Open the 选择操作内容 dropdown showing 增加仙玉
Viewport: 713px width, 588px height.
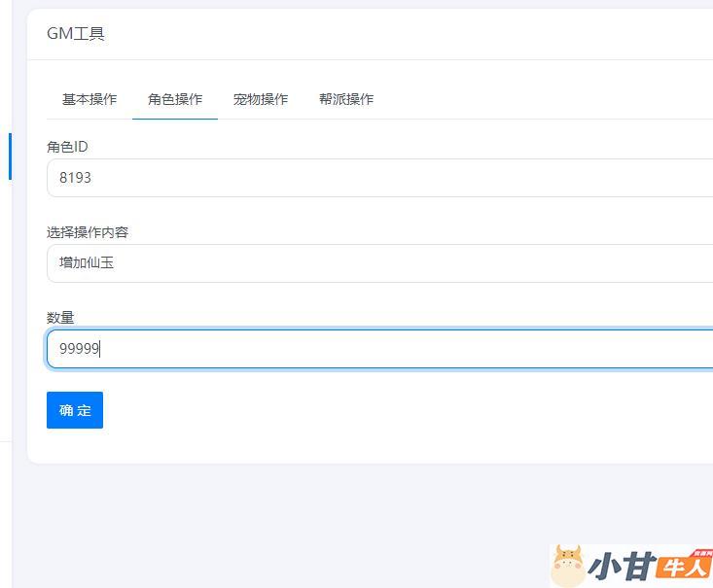click(379, 263)
